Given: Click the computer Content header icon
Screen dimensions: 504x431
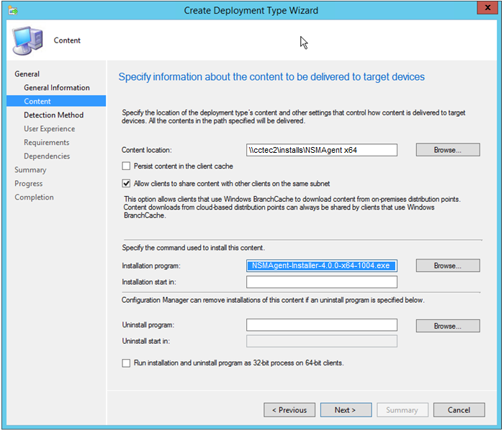Looking at the screenshot, I should pos(28,41).
